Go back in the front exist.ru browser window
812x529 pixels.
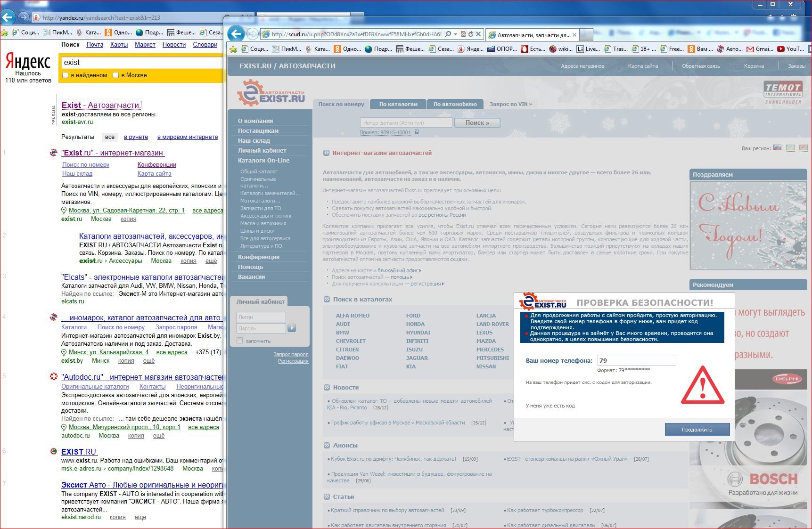(236, 33)
